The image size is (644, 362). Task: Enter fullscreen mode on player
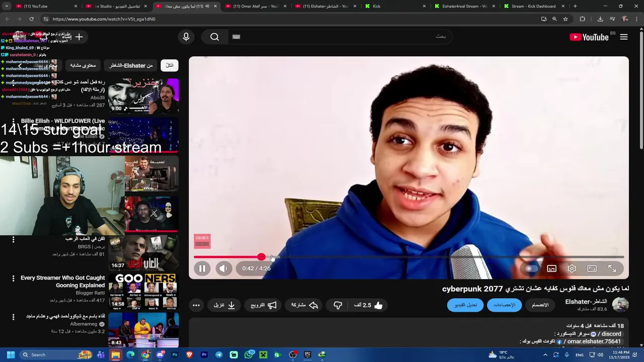(x=612, y=268)
